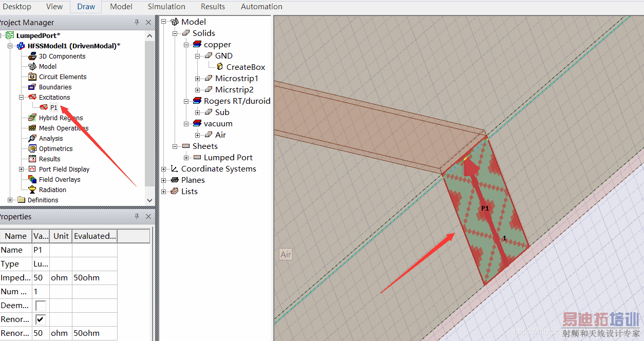Click the Coordinate Systems icon
Screen dimensions: 644x341
click(x=174, y=168)
